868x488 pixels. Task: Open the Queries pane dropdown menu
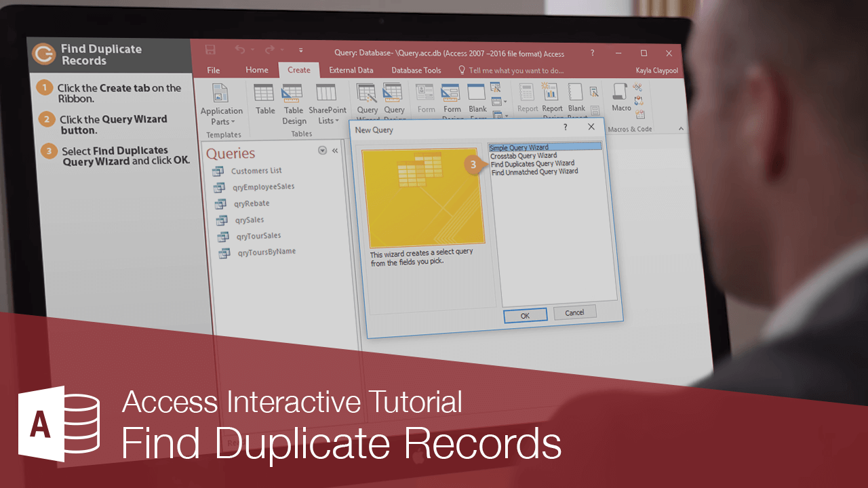click(321, 150)
